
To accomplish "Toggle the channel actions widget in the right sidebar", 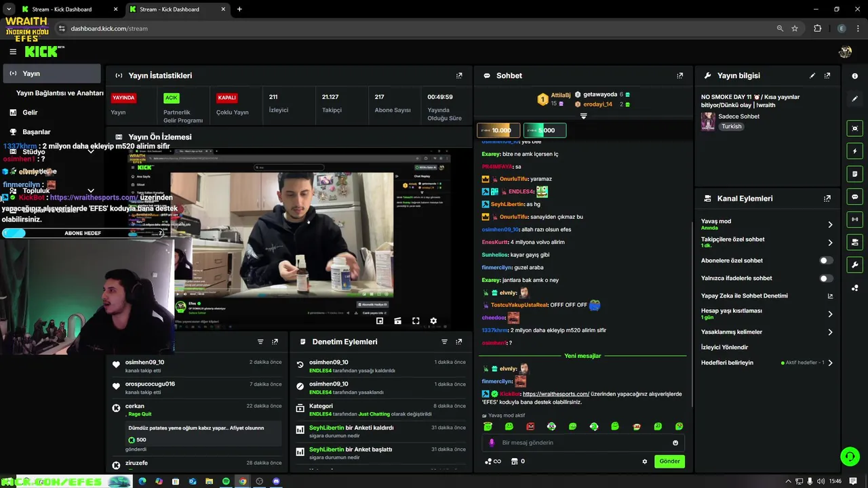I will pyautogui.click(x=854, y=242).
